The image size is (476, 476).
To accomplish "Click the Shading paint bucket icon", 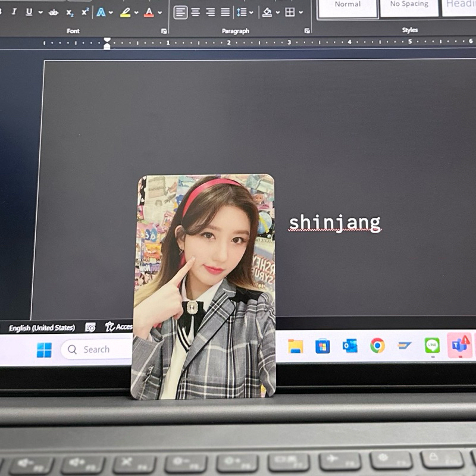I will coord(267,12).
